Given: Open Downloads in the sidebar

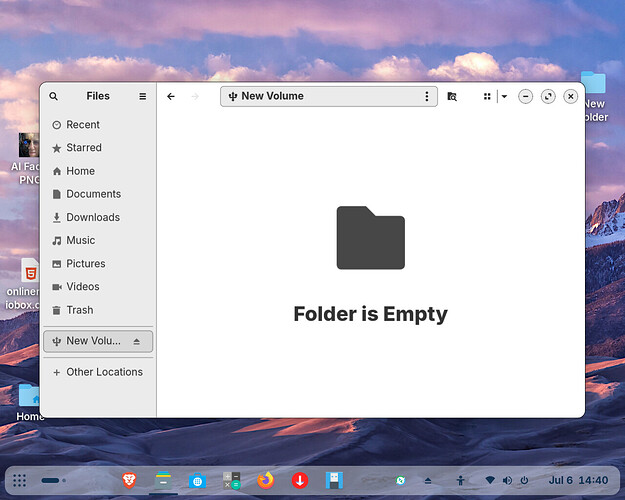Looking at the screenshot, I should pos(98,217).
